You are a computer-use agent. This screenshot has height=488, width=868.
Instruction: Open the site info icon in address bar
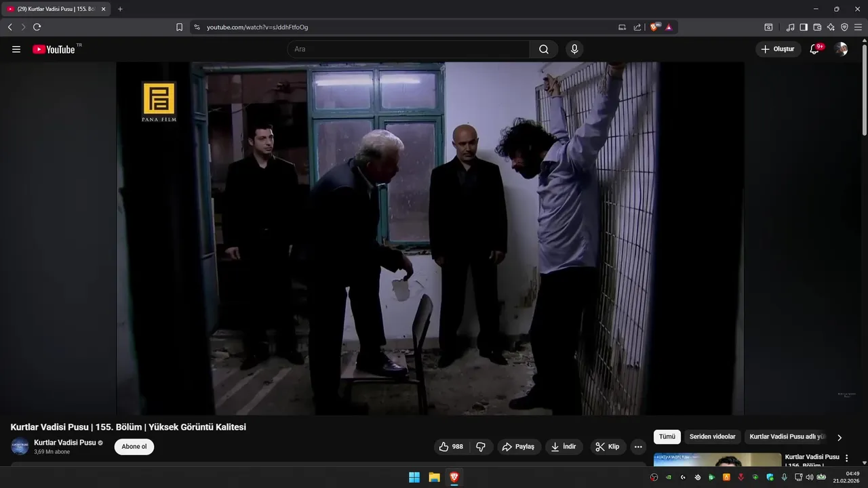(x=197, y=27)
